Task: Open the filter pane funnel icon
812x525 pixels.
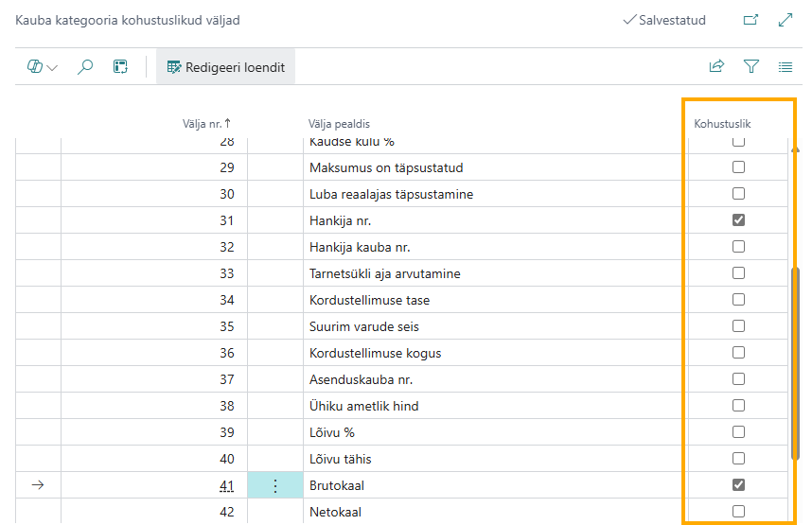Action: tap(750, 66)
